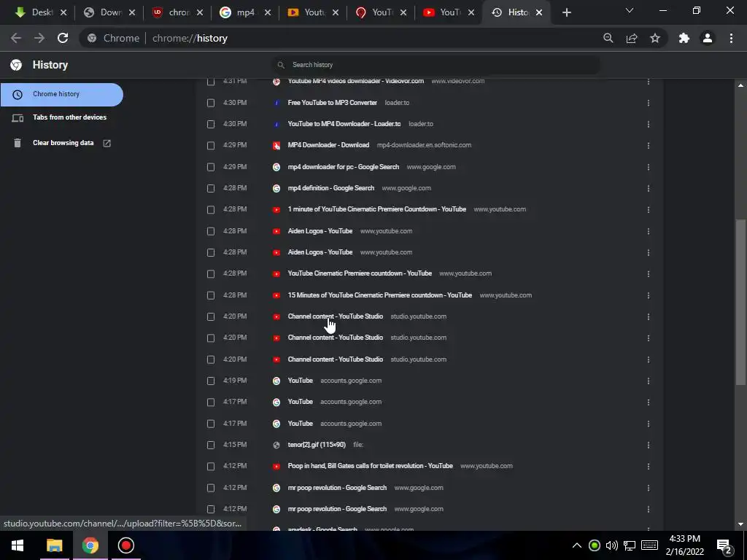Open the tab search chevron
This screenshot has width=747, height=560.
click(x=630, y=10)
